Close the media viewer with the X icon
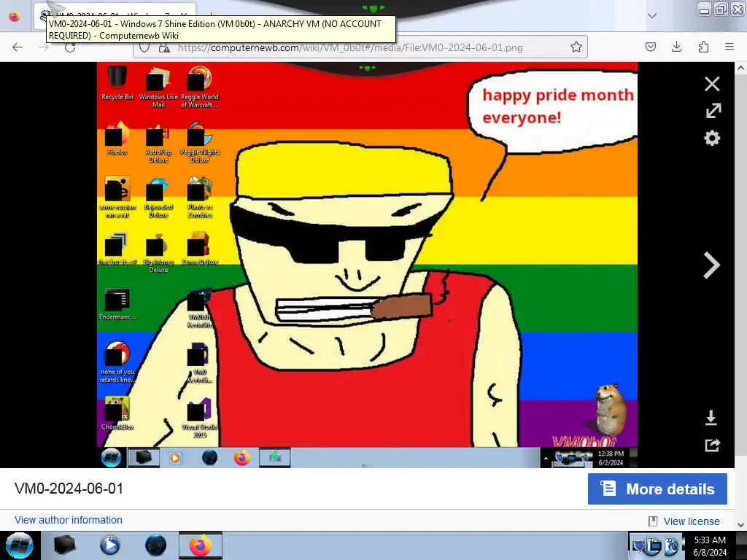The width and height of the screenshot is (747, 560). point(712,84)
